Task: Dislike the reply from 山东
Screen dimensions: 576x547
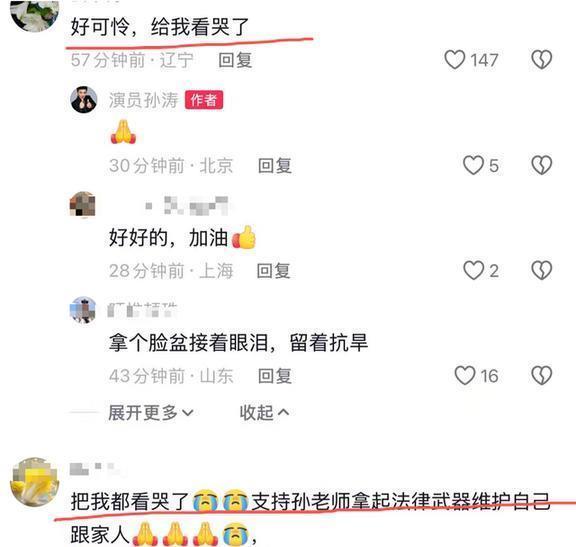Action: (542, 375)
